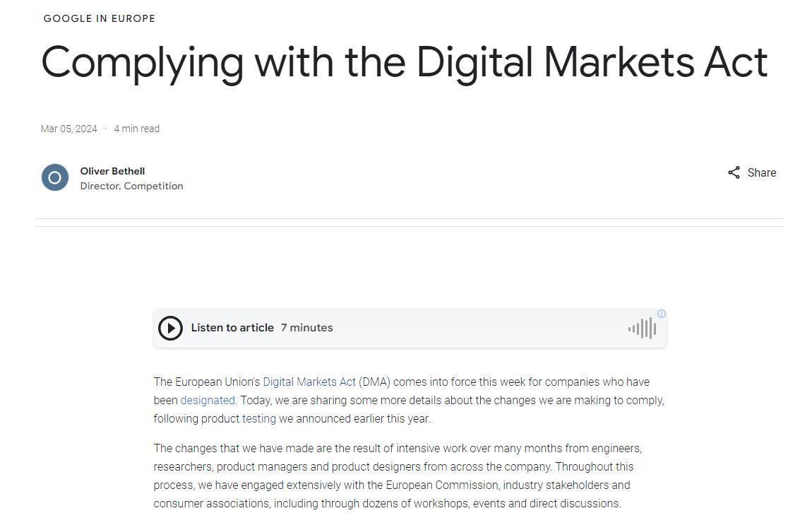Open the Digital Markets Act link
Image resolution: width=812 pixels, height=513 pixels.
tap(309, 382)
